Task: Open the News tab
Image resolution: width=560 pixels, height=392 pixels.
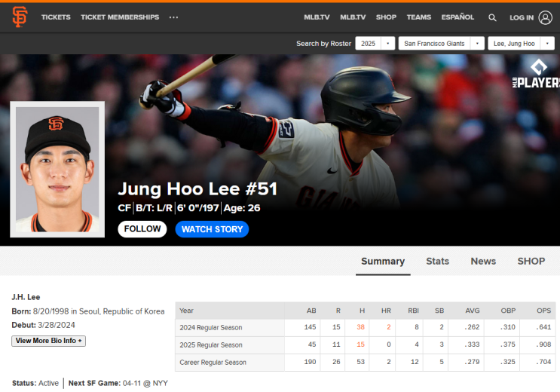Action: tap(483, 262)
